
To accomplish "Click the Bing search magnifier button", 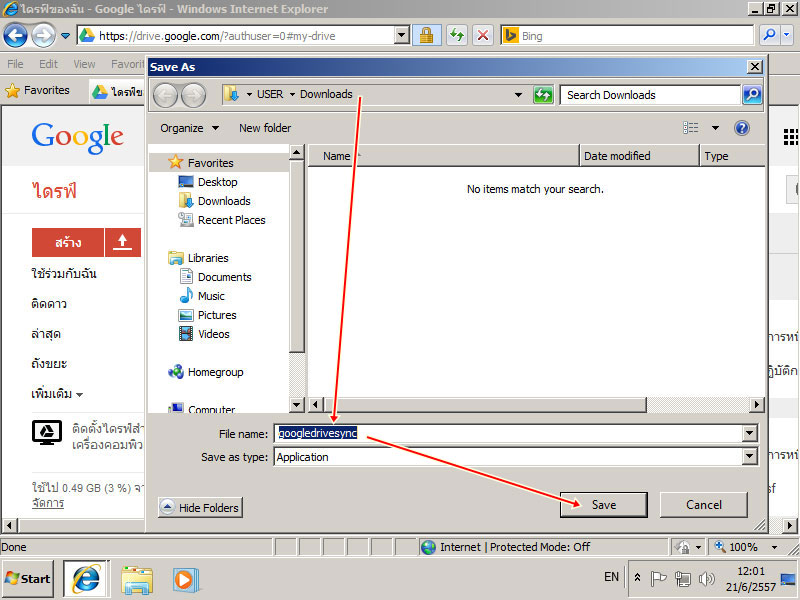I will 769,36.
